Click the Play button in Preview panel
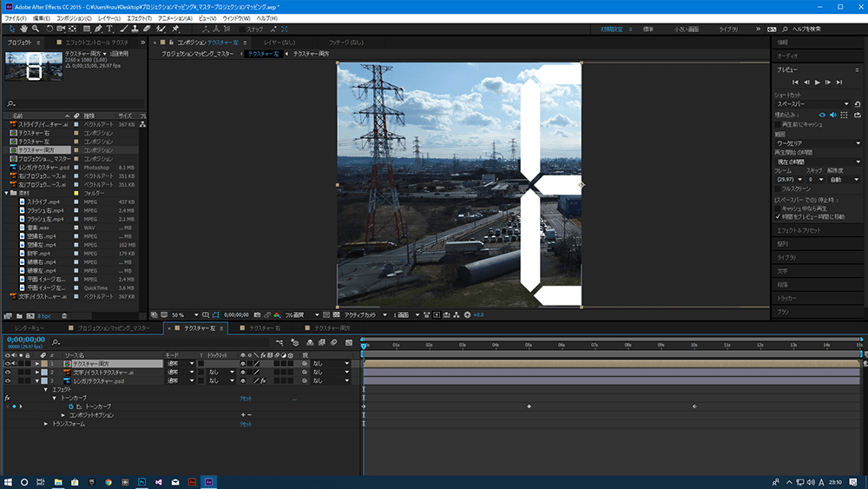The height and width of the screenshot is (489, 868). click(x=817, y=82)
